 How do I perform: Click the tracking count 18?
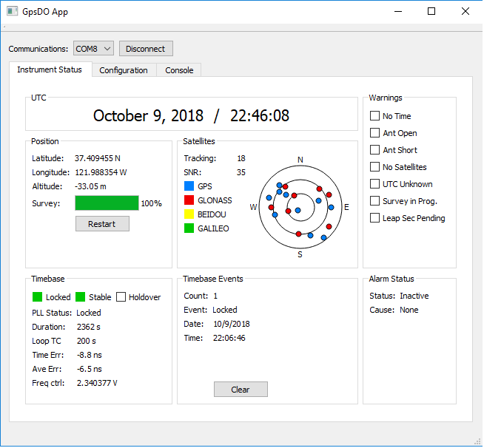coord(241,158)
